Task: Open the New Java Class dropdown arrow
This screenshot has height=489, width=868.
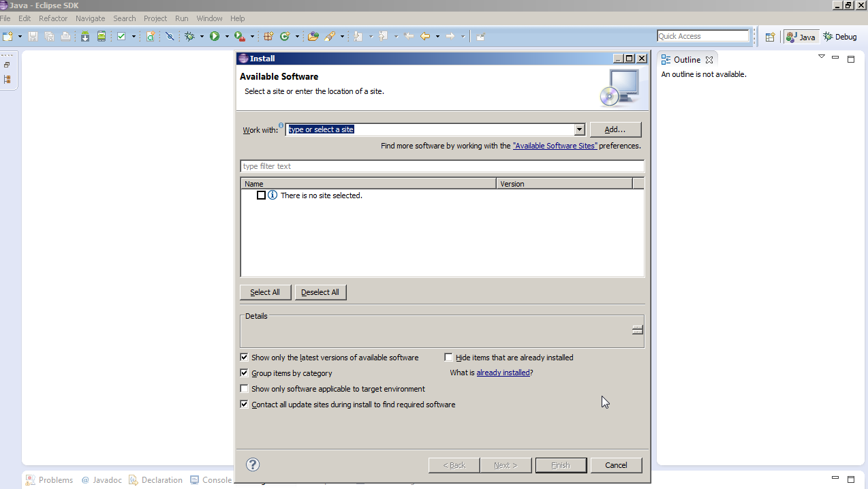Action: 297,36
